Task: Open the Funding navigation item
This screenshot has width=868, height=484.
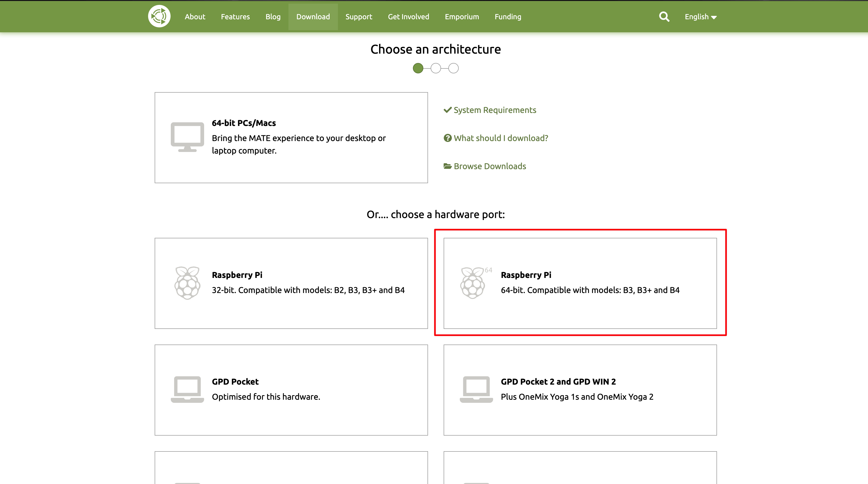Action: pyautogui.click(x=508, y=17)
